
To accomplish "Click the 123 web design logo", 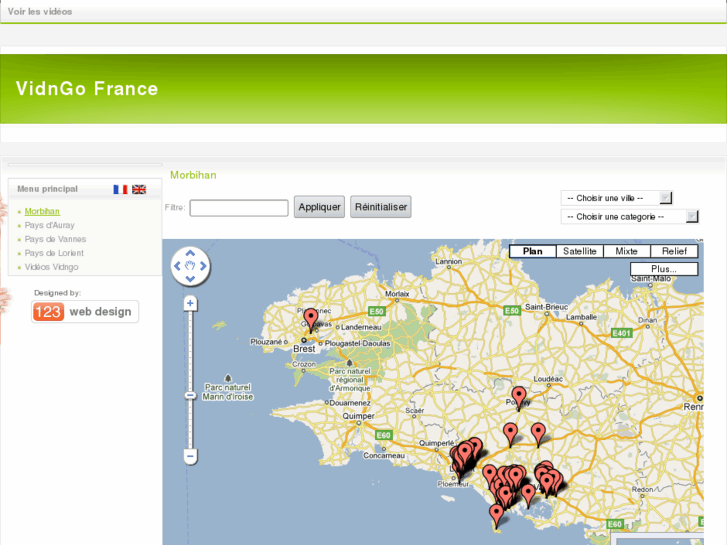I will [85, 312].
